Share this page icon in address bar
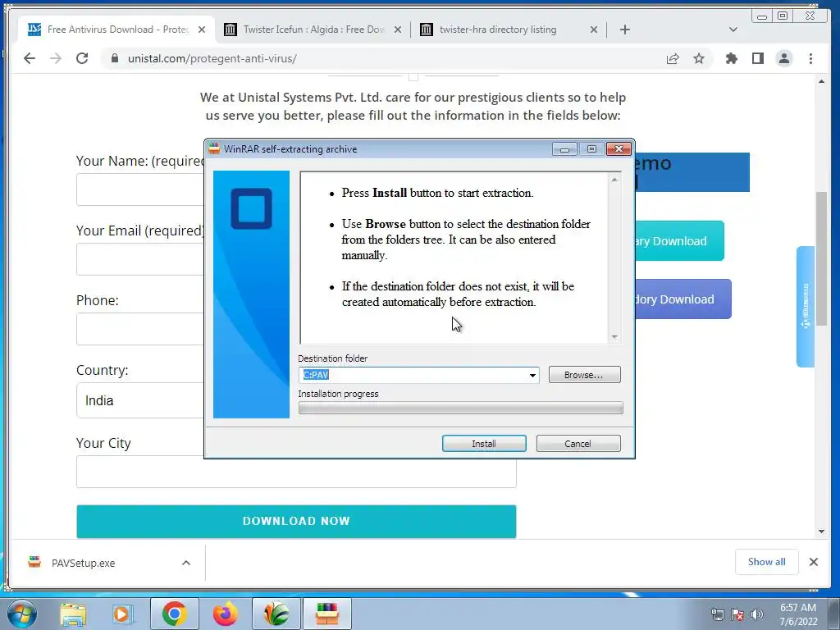840x630 pixels. pos(673,58)
